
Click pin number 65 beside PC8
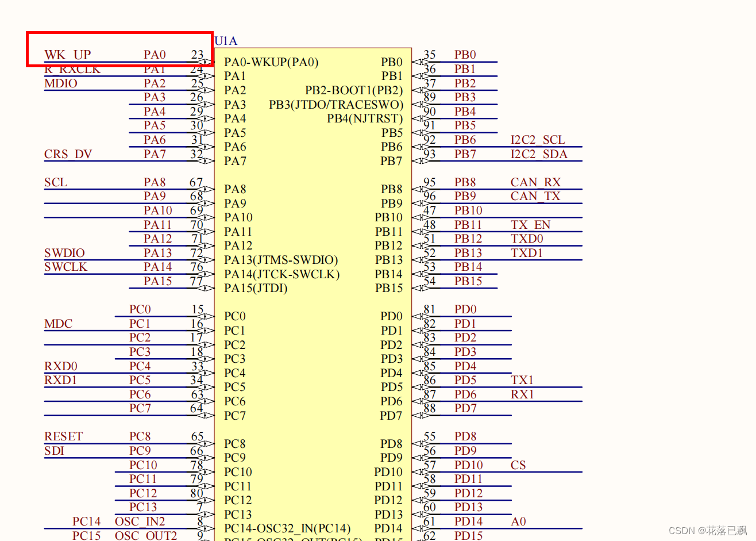(x=197, y=436)
